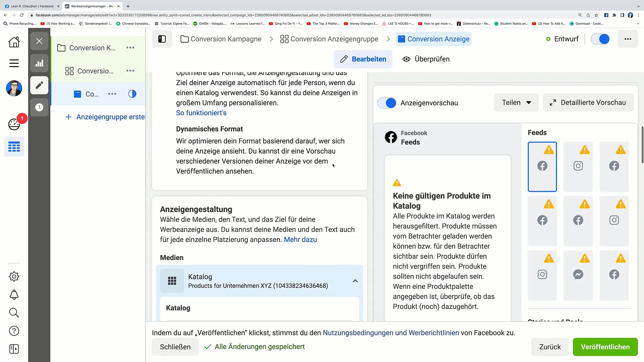Select the Messenger placement thumbnail
This screenshot has height=362, width=644.
point(578,275)
